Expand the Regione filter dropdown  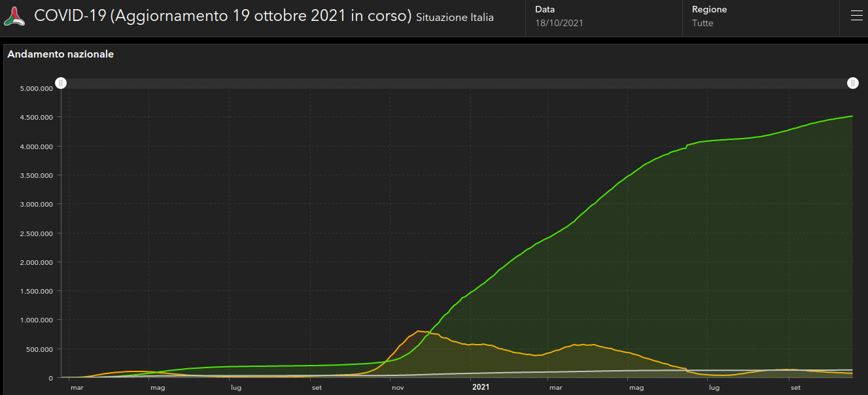coord(761,17)
